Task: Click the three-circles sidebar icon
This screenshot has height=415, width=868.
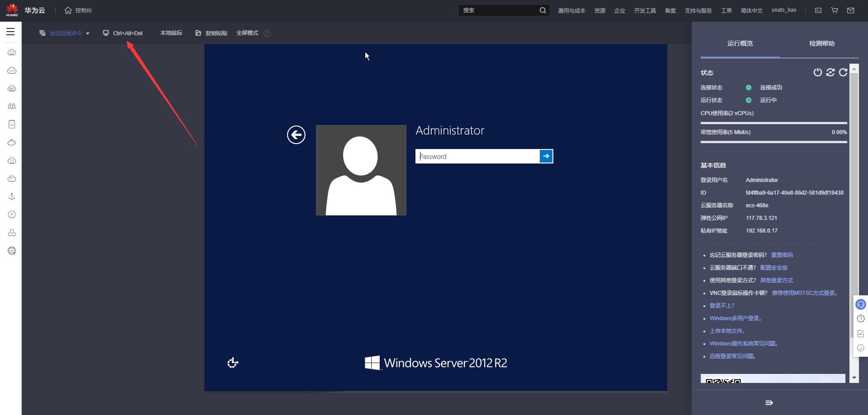Action: 12,233
